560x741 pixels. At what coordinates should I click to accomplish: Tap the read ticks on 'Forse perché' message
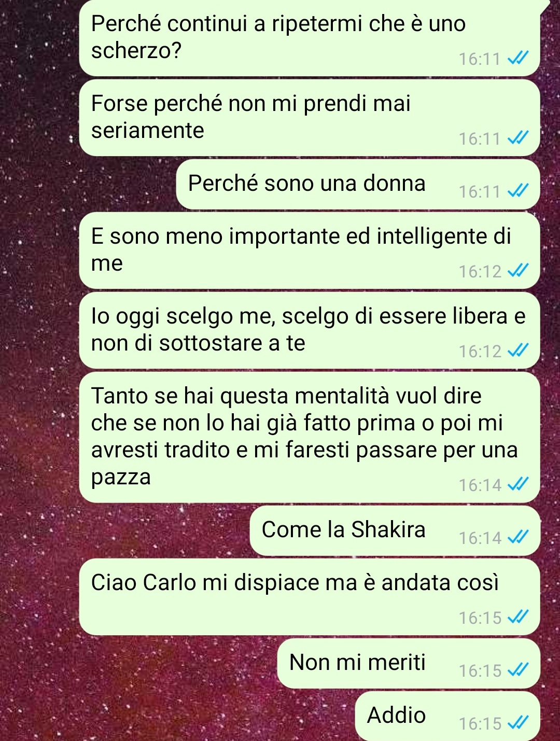tap(517, 137)
